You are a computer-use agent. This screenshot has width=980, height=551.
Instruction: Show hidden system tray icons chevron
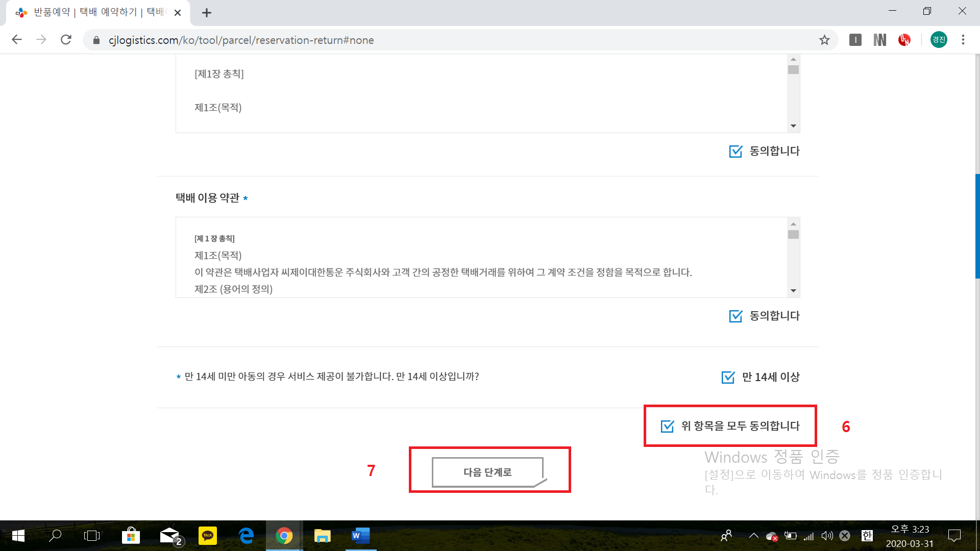click(753, 536)
